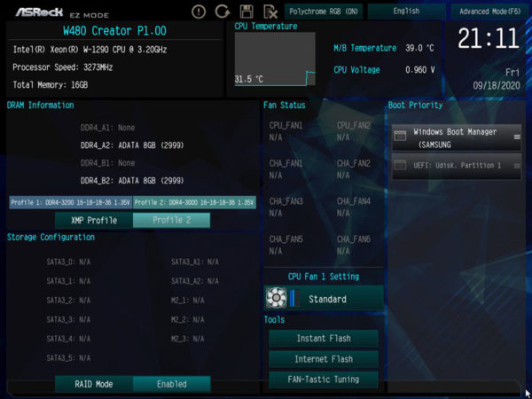Click SATA3_A2: N/A storage entry
The image size is (532, 399).
coord(195,281)
